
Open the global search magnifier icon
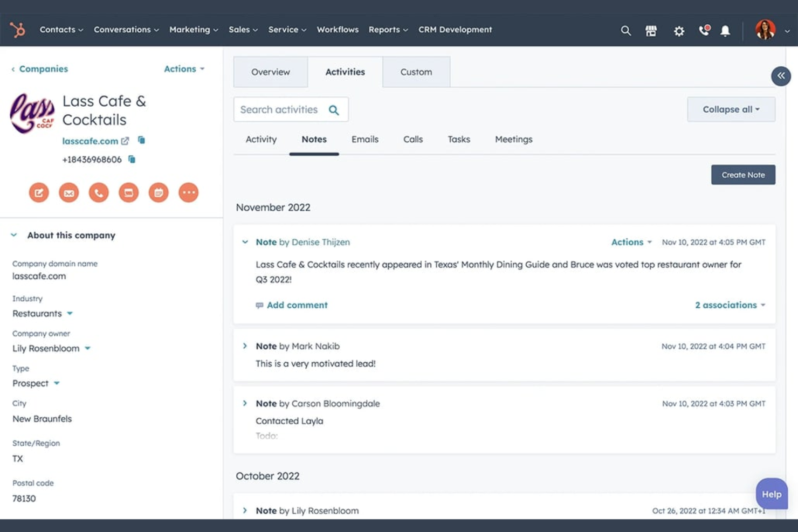coord(625,31)
